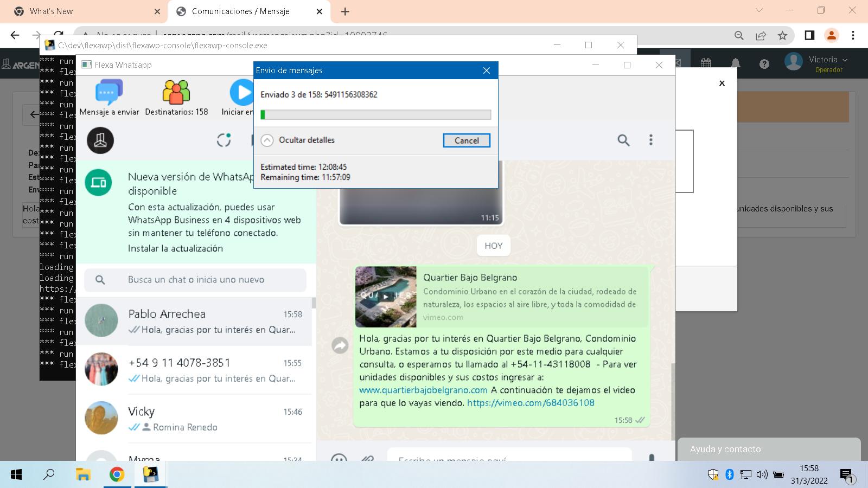This screenshot has width=868, height=488.
Task: Open the Windows Start menu
Action: point(16,475)
